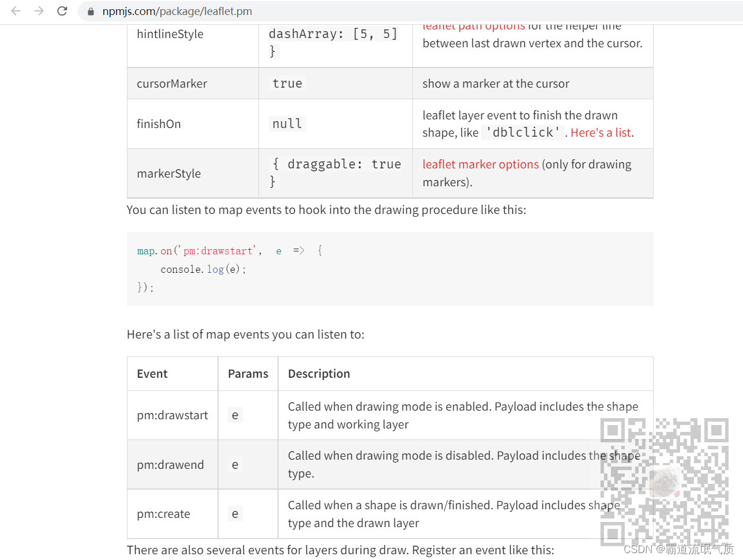743x560 pixels.
Task: Click the padlock site info icon
Action: click(x=91, y=12)
